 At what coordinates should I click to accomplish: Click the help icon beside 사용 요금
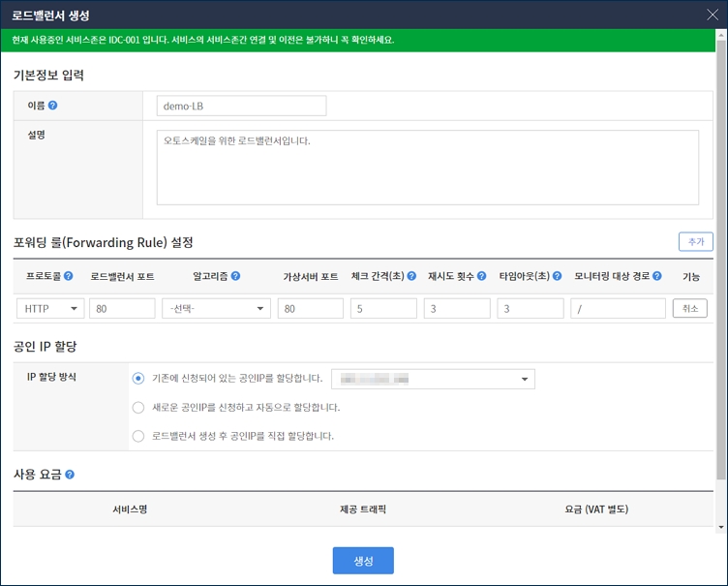(70, 475)
